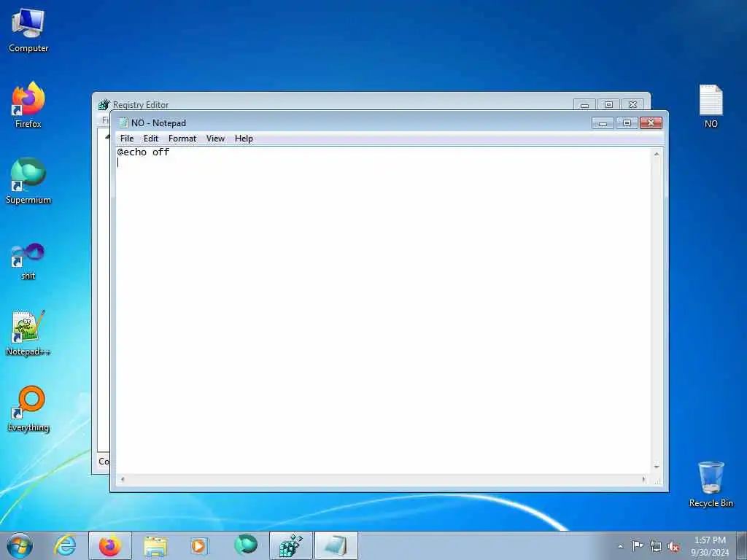The width and height of the screenshot is (747, 560).
Task: Click the Notepad horizontal scrollbar left arrow
Action: 123,480
